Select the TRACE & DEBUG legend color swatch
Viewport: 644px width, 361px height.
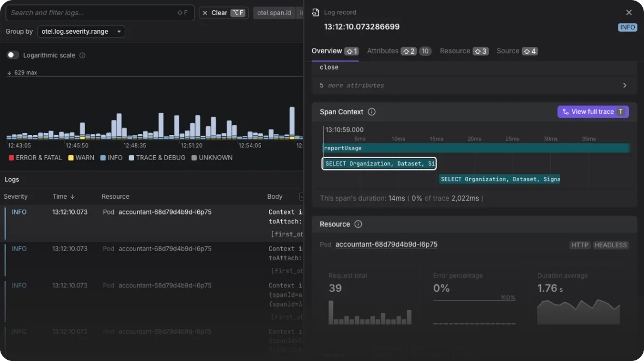[x=131, y=158]
